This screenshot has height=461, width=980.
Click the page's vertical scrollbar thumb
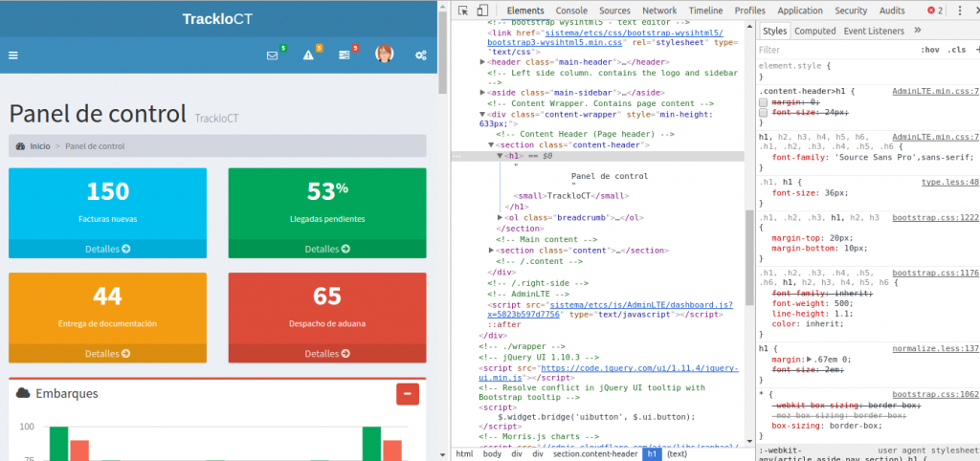click(x=442, y=53)
